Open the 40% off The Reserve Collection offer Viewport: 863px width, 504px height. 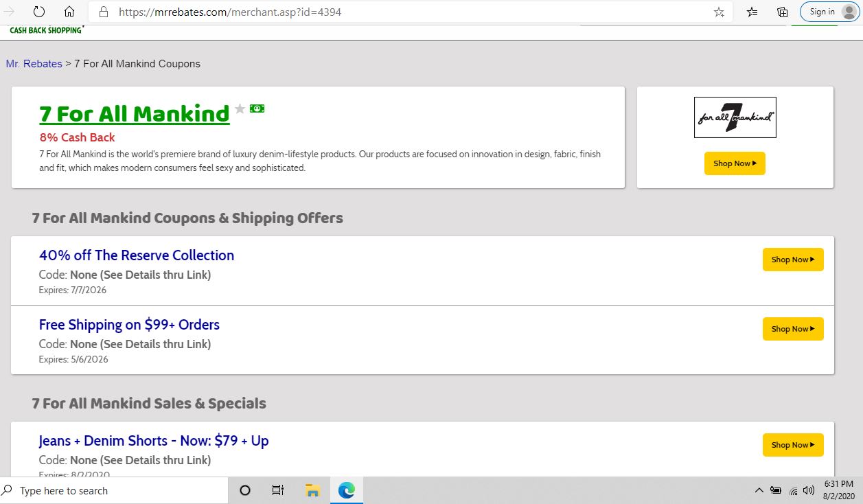tap(137, 255)
